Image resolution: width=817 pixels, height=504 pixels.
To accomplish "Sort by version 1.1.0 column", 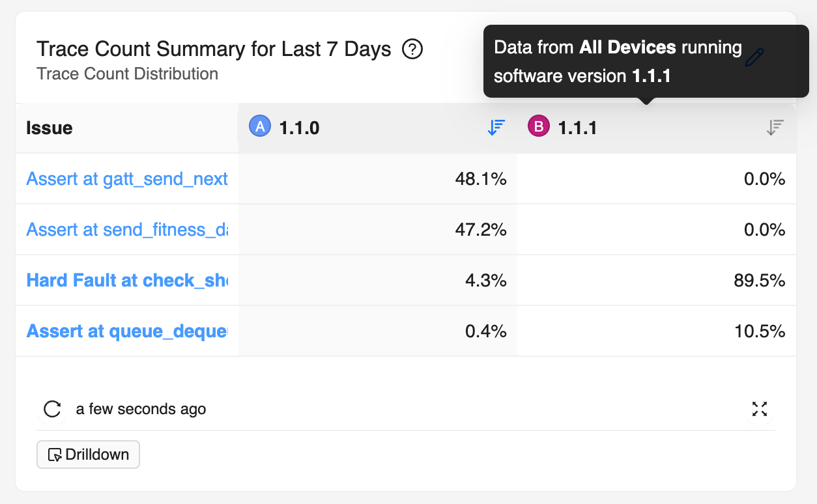I will pyautogui.click(x=496, y=128).
